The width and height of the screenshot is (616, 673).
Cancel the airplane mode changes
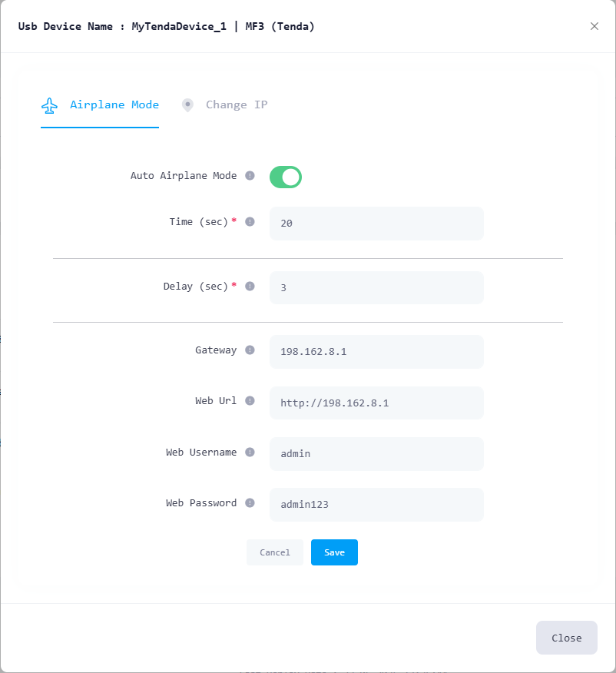274,552
